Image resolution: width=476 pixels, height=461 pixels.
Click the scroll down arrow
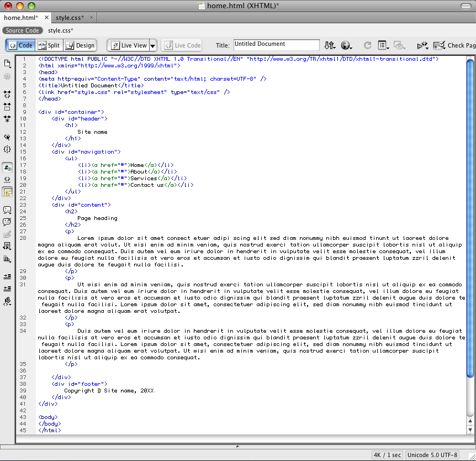tap(470, 429)
